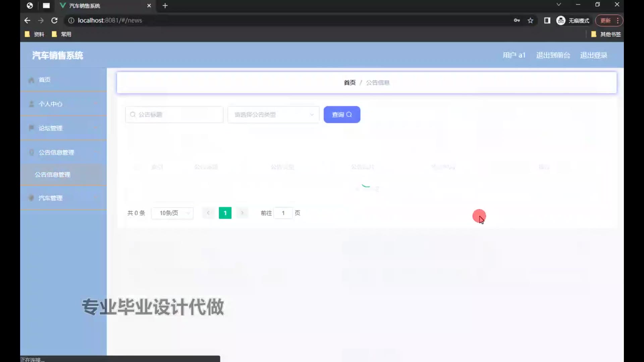The height and width of the screenshot is (362, 644).
Task: Click the 首页 breadcrumb link
Action: click(x=350, y=82)
